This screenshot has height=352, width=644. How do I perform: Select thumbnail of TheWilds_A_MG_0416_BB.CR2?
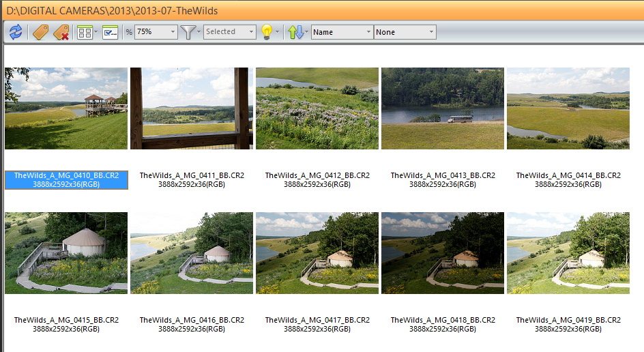click(192, 253)
